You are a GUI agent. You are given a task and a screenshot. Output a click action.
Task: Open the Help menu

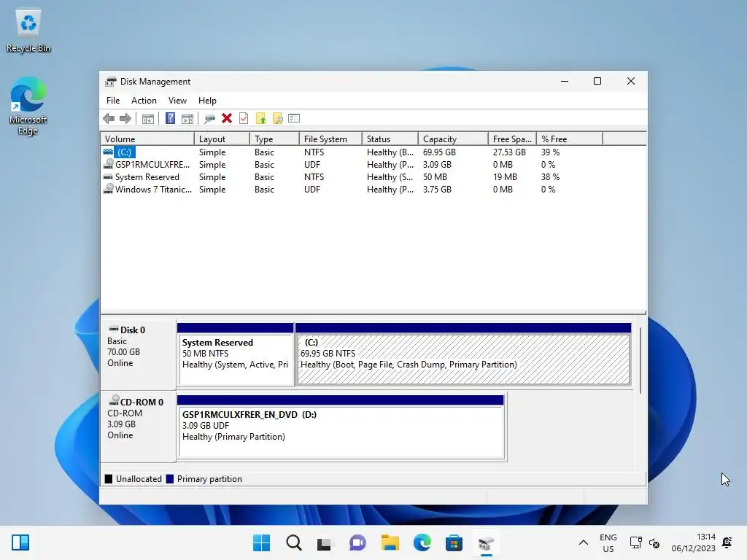pyautogui.click(x=207, y=101)
